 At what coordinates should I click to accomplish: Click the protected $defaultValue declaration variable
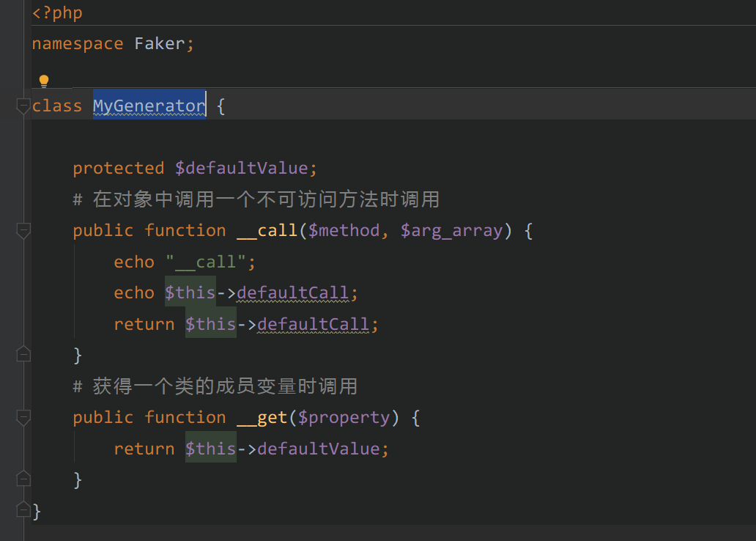(241, 168)
